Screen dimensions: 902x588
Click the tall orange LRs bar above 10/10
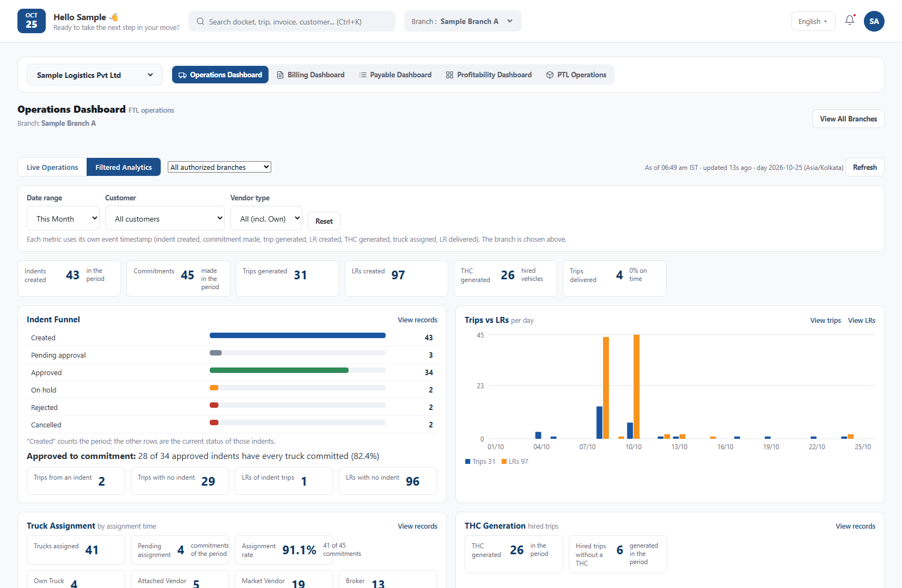[x=637, y=387]
